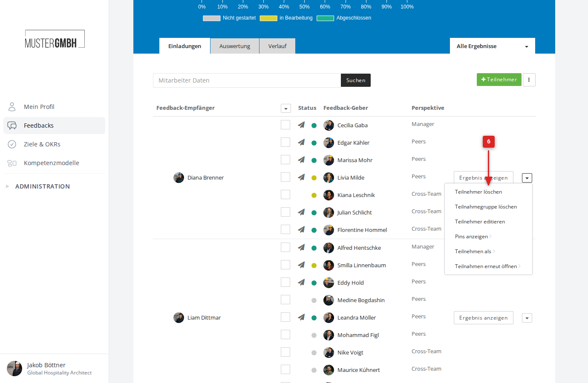Open the Kompetenzmodelle sidebar entry

[54, 163]
